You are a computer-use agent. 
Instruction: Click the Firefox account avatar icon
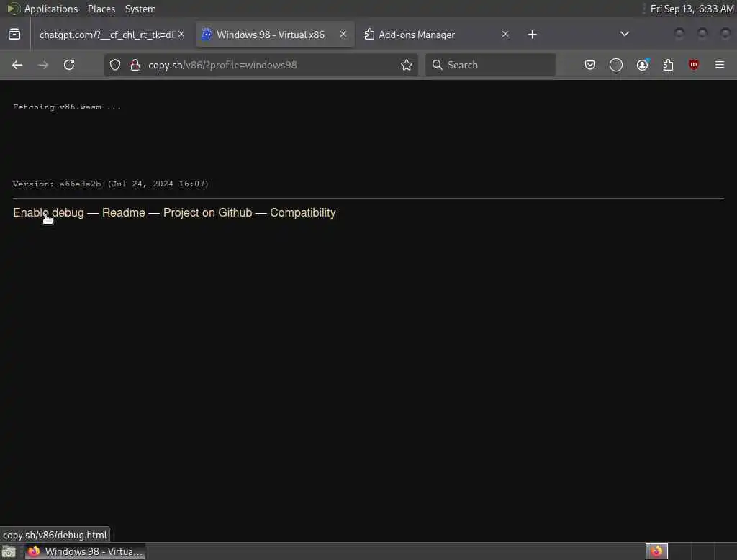pyautogui.click(x=643, y=65)
